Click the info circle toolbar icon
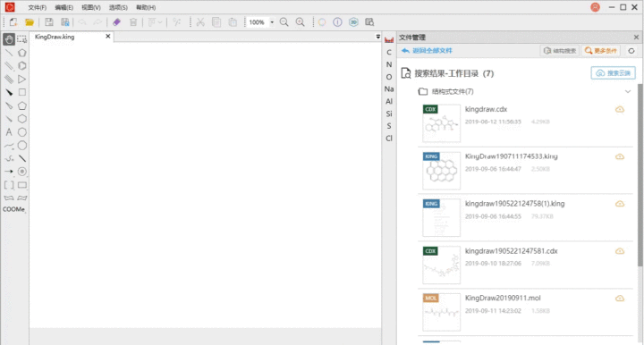644x345 pixels. (x=337, y=22)
